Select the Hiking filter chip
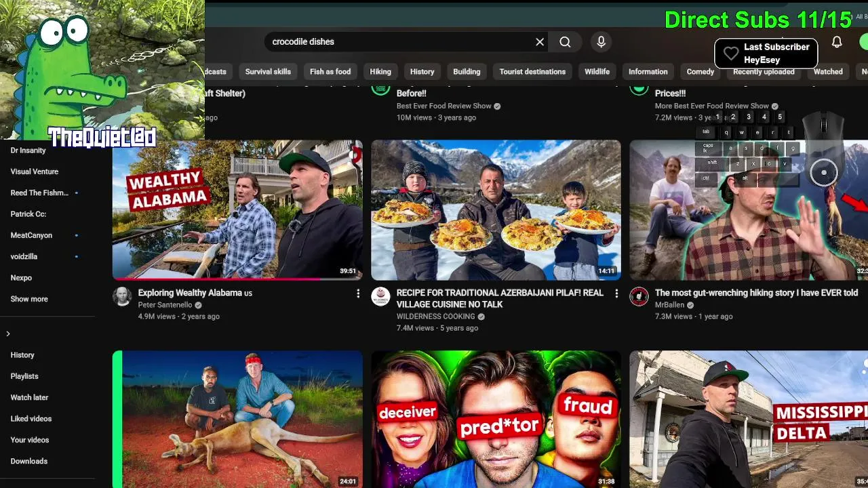 (x=380, y=72)
